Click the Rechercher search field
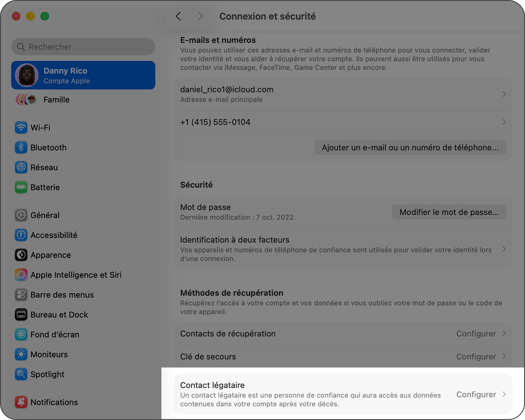The image size is (525, 420). (83, 47)
